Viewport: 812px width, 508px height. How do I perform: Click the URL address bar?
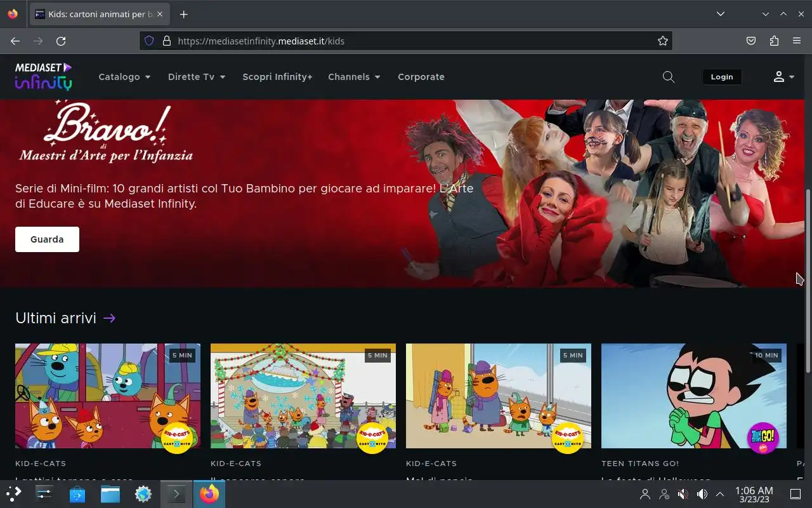pos(406,41)
